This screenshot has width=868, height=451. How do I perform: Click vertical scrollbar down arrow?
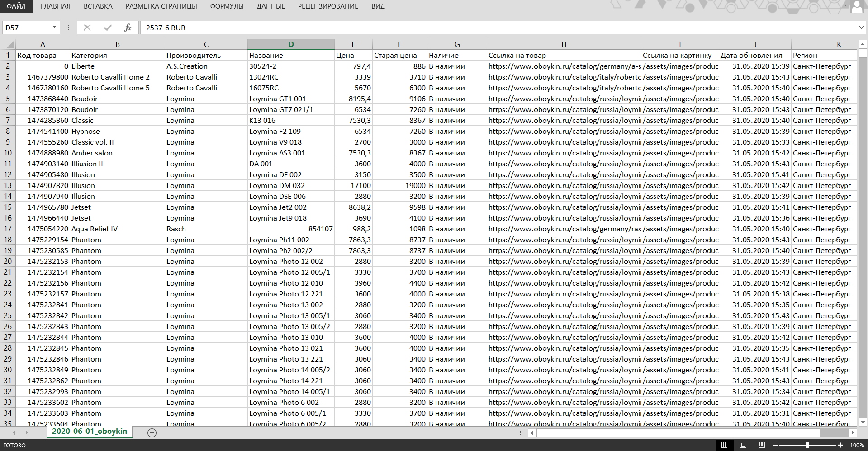pos(863,422)
